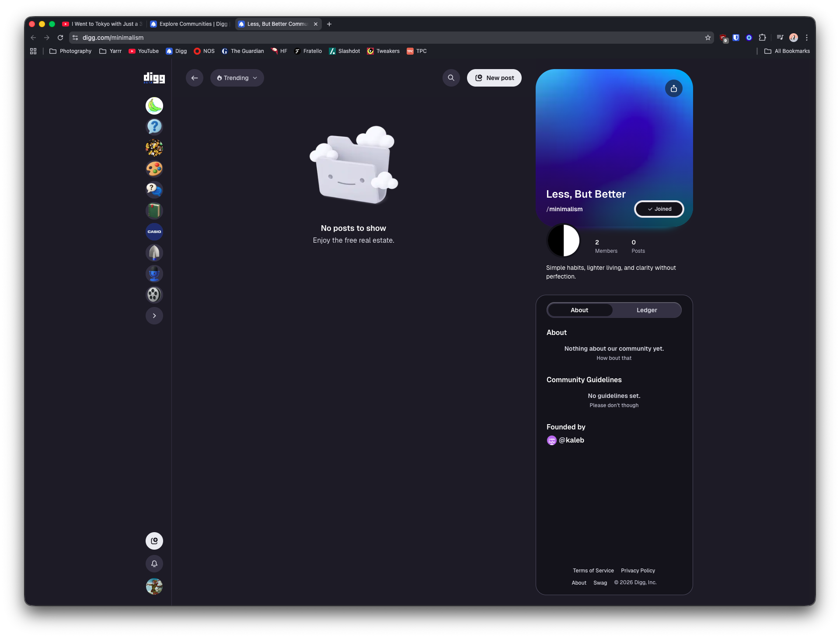Open the artist palette community icon
This screenshot has height=638, width=840.
pos(154,168)
